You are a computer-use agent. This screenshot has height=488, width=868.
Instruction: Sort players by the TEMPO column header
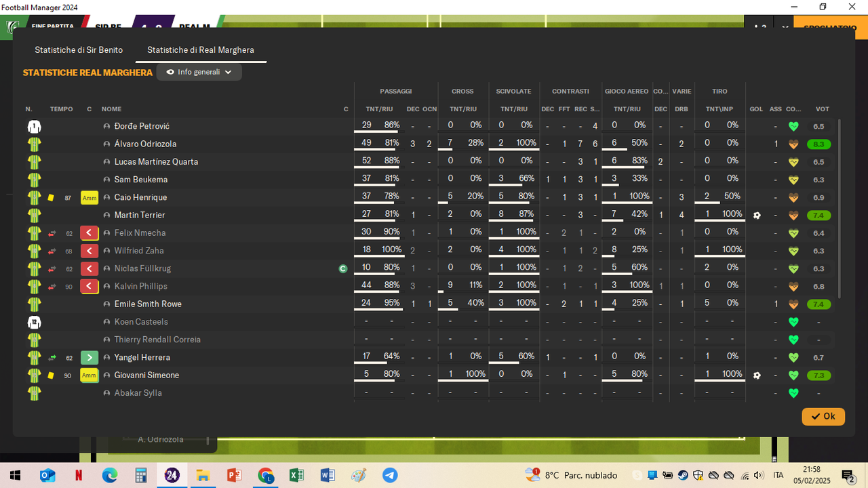61,109
